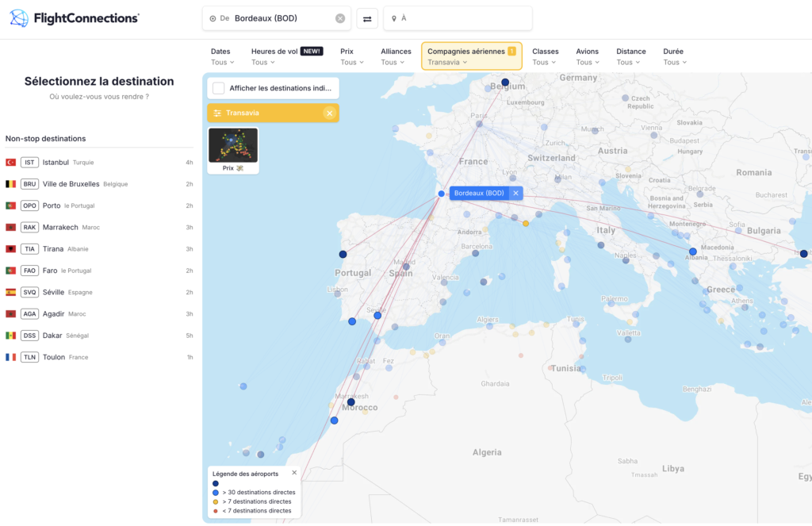Screen dimensions: 812x526
Task: Click the Faro airport dot on map
Action: [x=352, y=321]
